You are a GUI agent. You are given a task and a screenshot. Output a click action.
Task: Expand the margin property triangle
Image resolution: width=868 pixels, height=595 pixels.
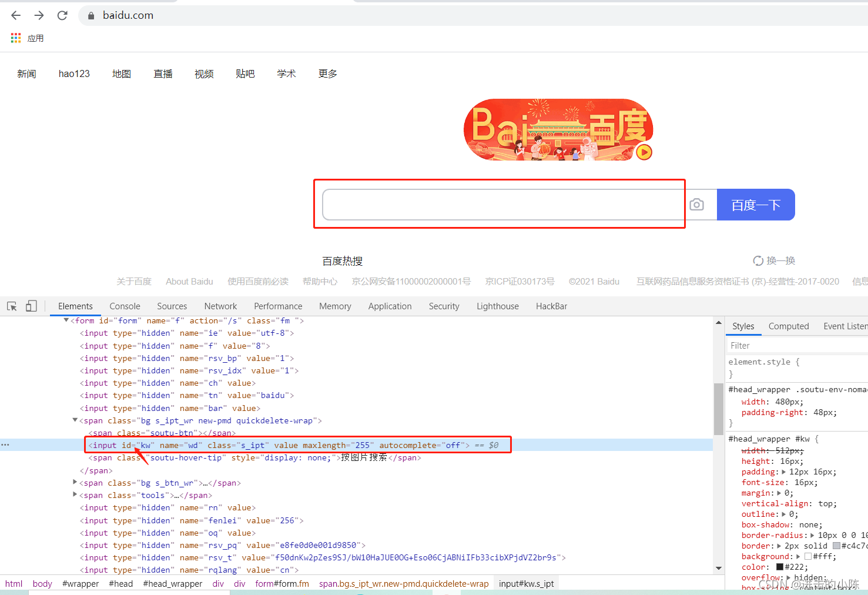(779, 493)
